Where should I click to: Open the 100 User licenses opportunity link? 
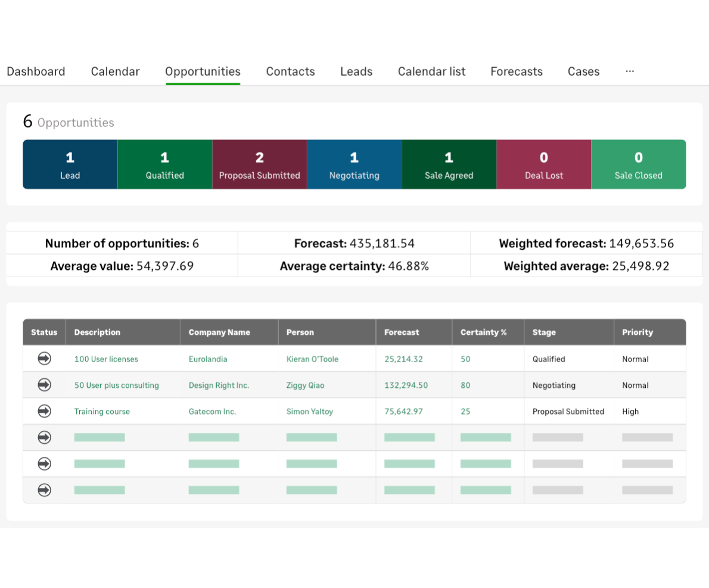pyautogui.click(x=106, y=359)
